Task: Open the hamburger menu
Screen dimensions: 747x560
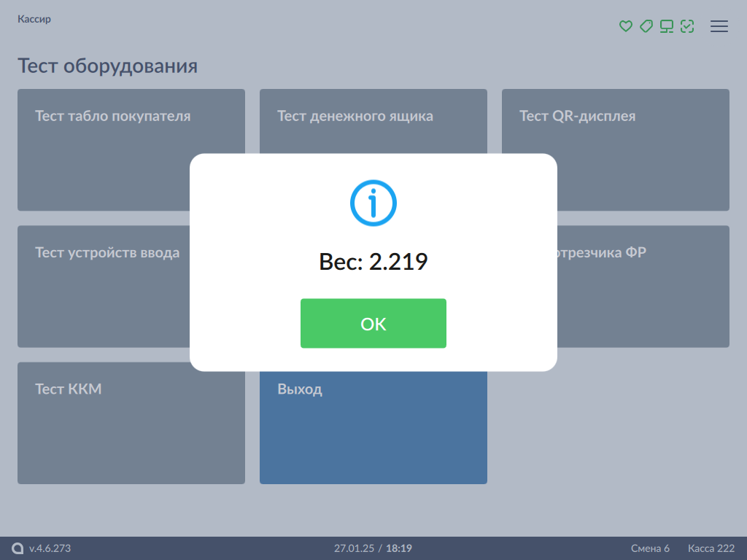Action: (x=719, y=26)
